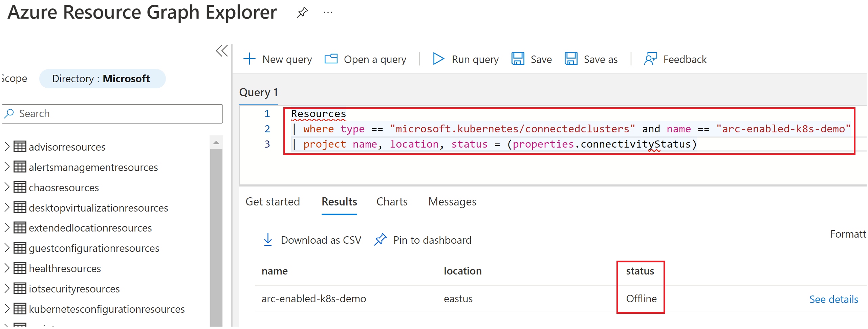Open the Charts tab
Screen dimensions: 868x329
[392, 202]
